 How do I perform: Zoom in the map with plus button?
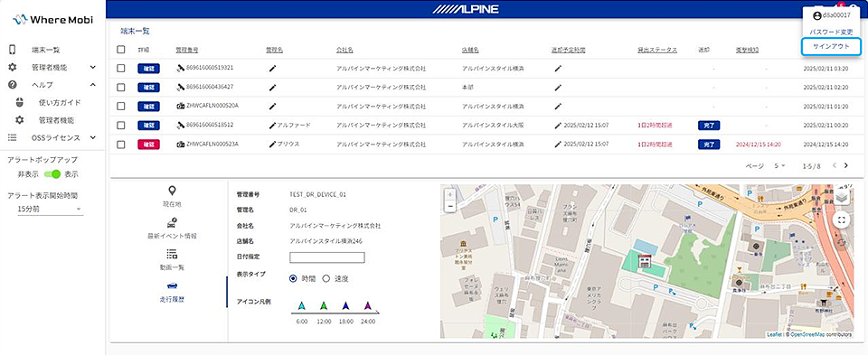450,194
